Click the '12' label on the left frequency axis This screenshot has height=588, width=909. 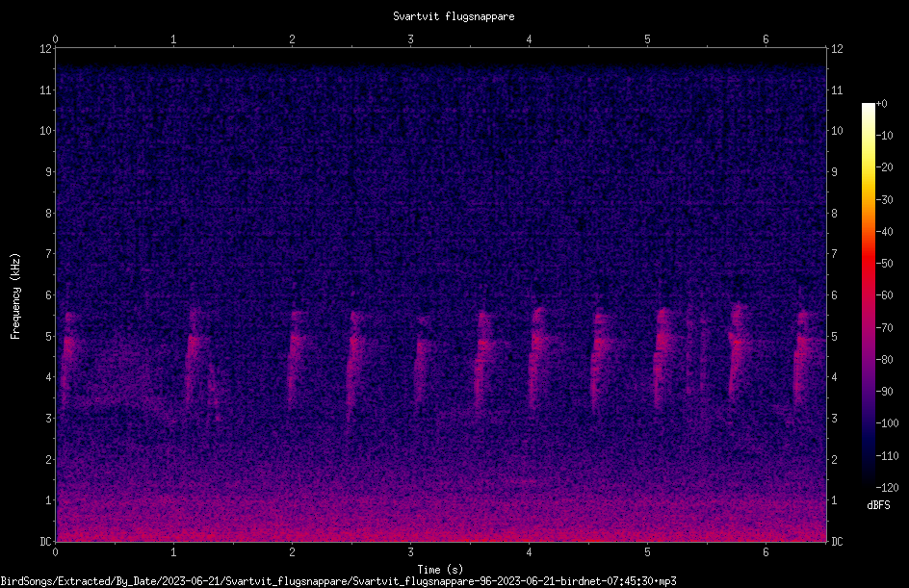(46, 49)
